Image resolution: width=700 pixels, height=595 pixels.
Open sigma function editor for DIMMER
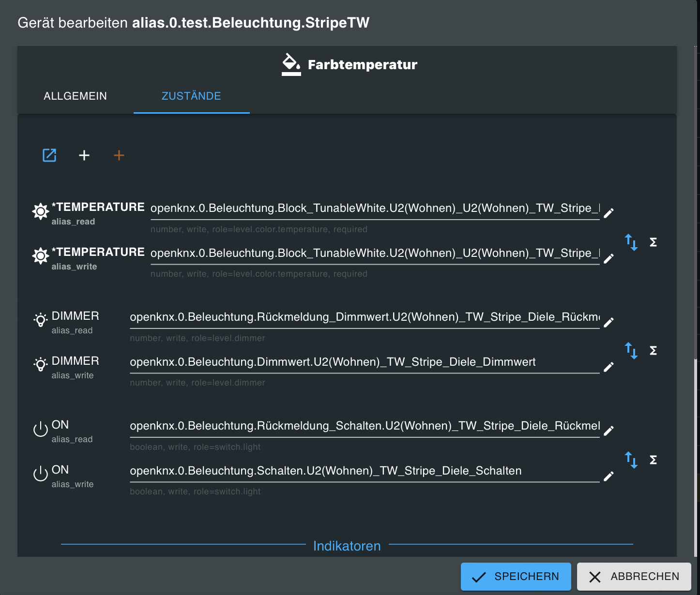click(x=653, y=350)
